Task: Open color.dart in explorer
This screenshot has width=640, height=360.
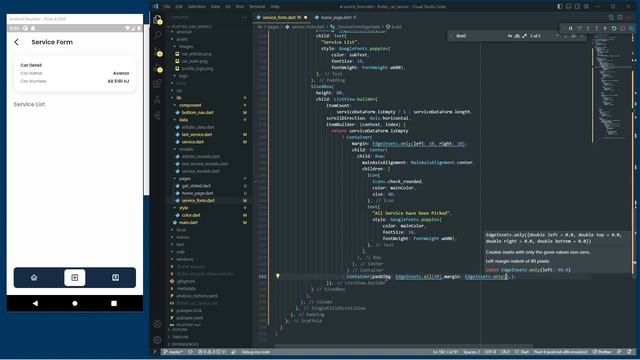Action: 191,216
